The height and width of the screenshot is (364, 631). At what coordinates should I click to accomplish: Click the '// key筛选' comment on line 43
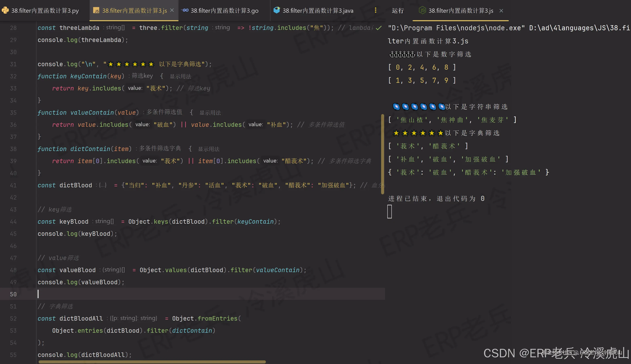(55, 210)
